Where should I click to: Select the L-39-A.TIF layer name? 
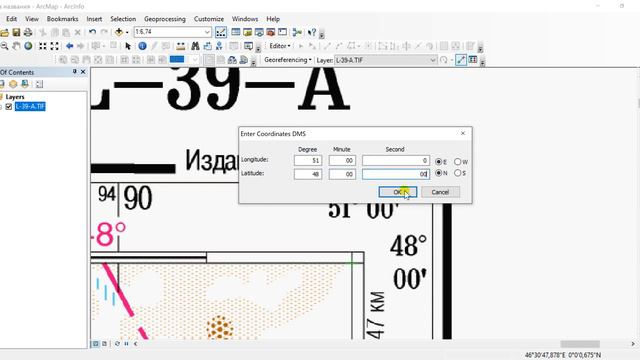30,107
